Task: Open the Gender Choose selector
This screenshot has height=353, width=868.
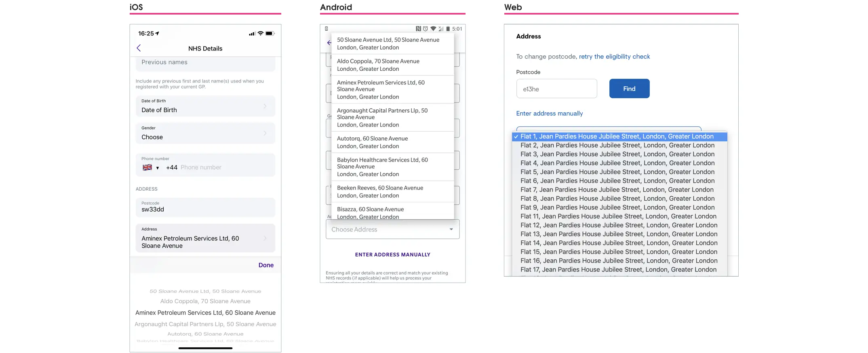Action: click(205, 133)
